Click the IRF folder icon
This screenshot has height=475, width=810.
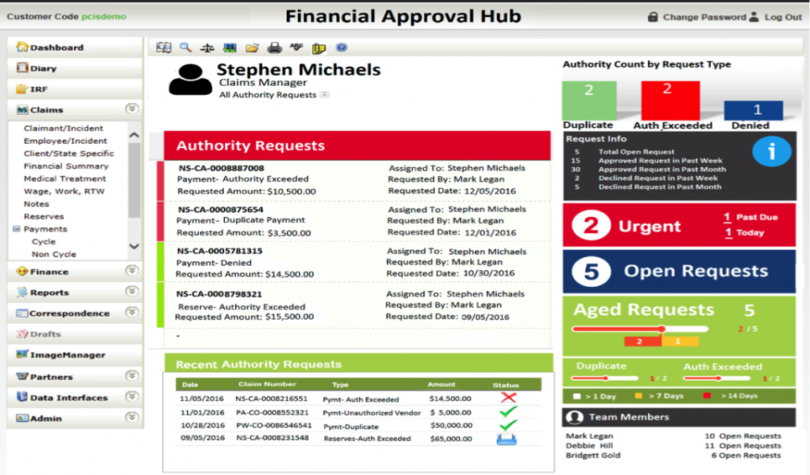click(22, 89)
